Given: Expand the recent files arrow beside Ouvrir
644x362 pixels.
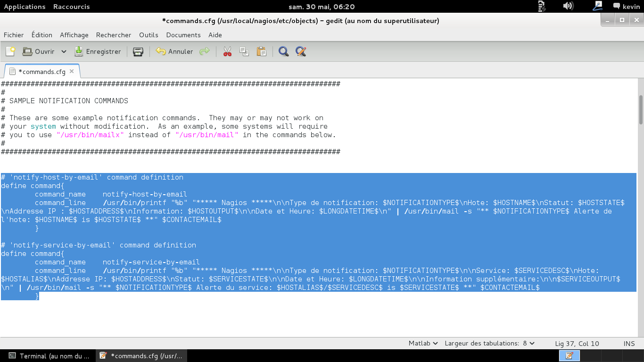Looking at the screenshot, I should 64,51.
